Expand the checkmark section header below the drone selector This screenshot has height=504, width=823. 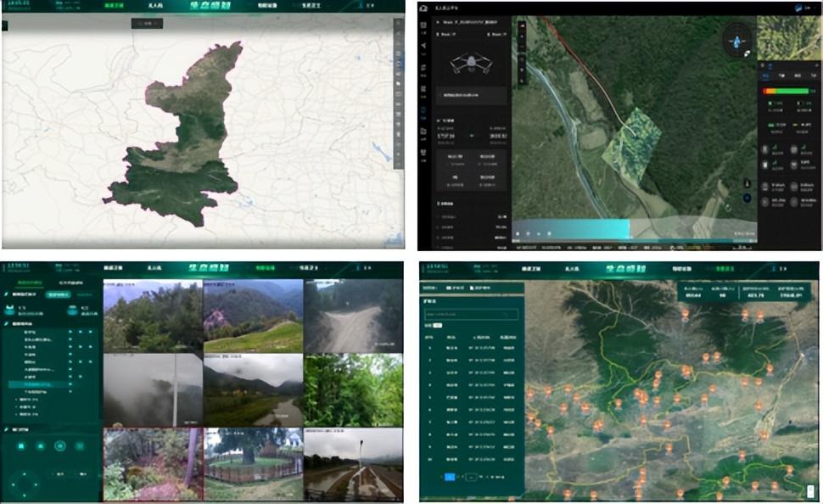click(446, 120)
